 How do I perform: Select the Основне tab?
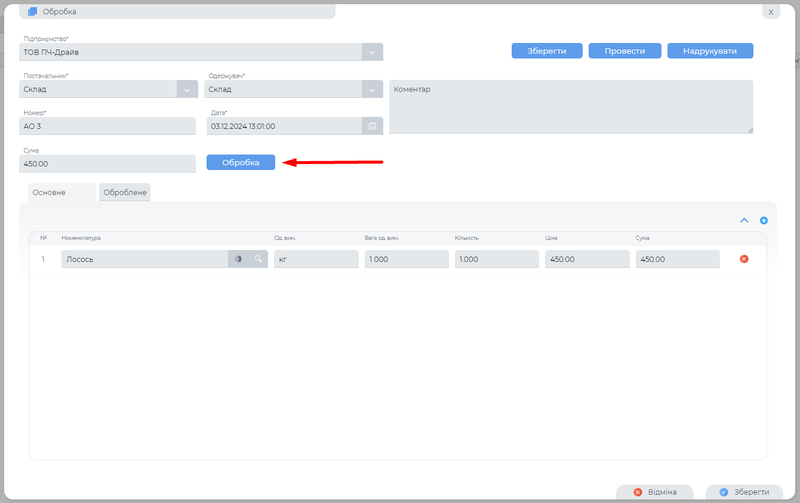[x=49, y=192]
